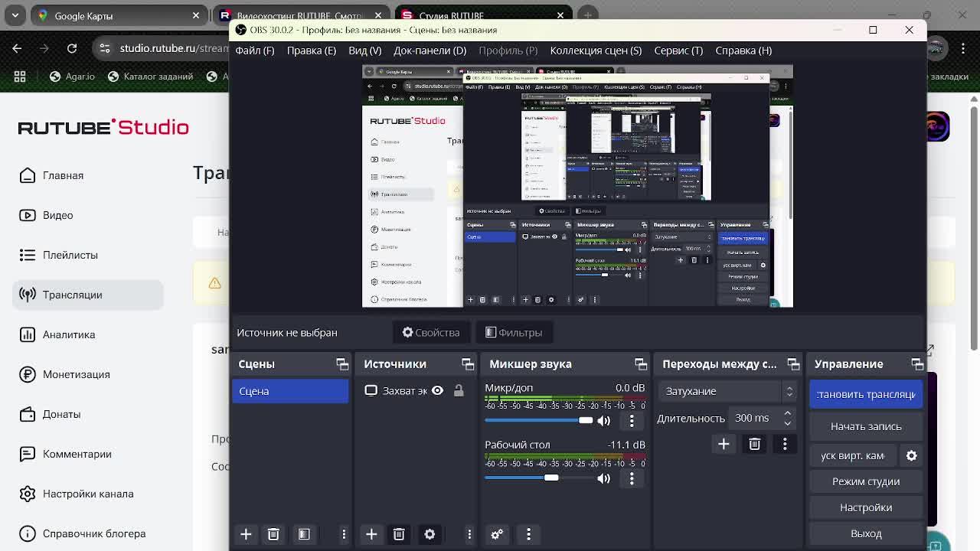Image resolution: width=980 pixels, height=551 pixels.
Task: Undock the Источники panel
Action: (x=468, y=364)
